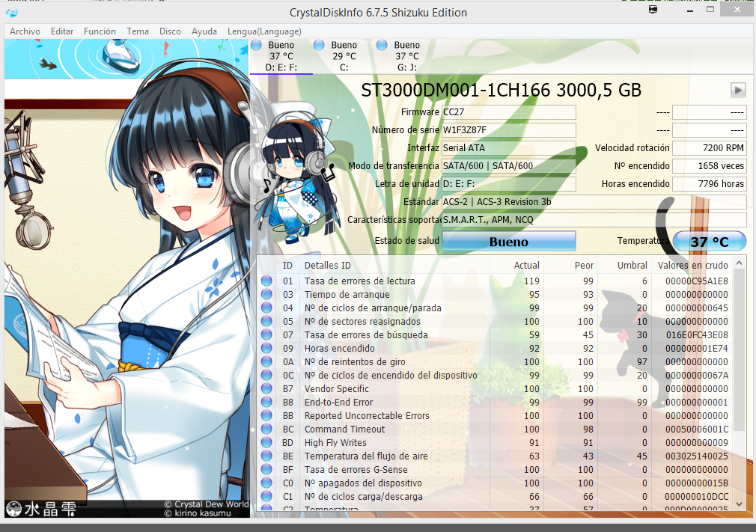Open the Editar menu

pyautogui.click(x=62, y=31)
